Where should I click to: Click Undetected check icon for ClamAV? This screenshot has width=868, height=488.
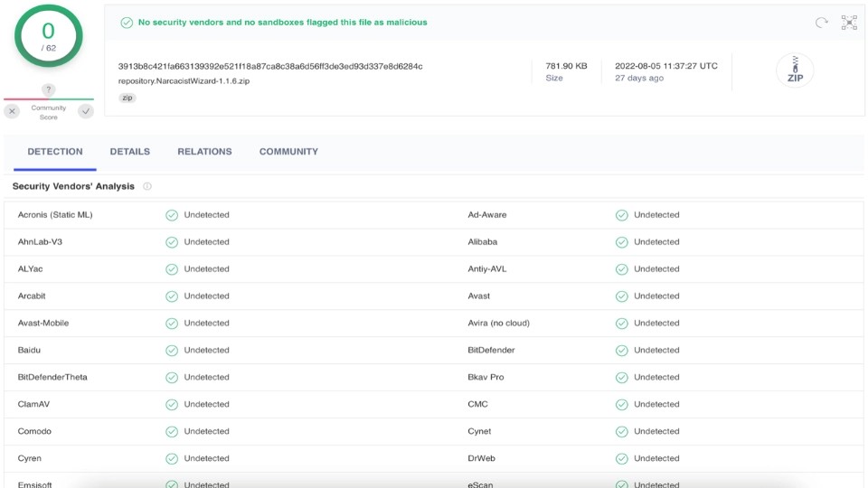coord(172,405)
